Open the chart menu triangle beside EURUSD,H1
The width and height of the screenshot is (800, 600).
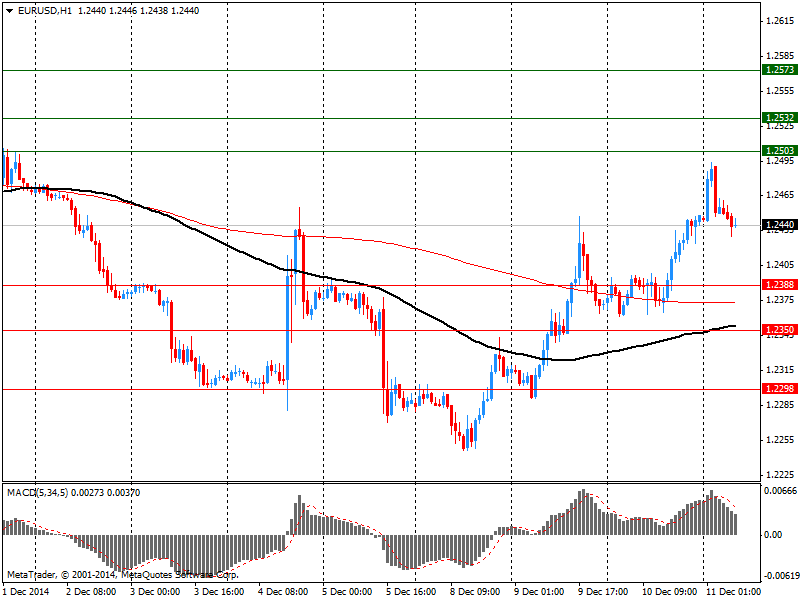point(9,11)
